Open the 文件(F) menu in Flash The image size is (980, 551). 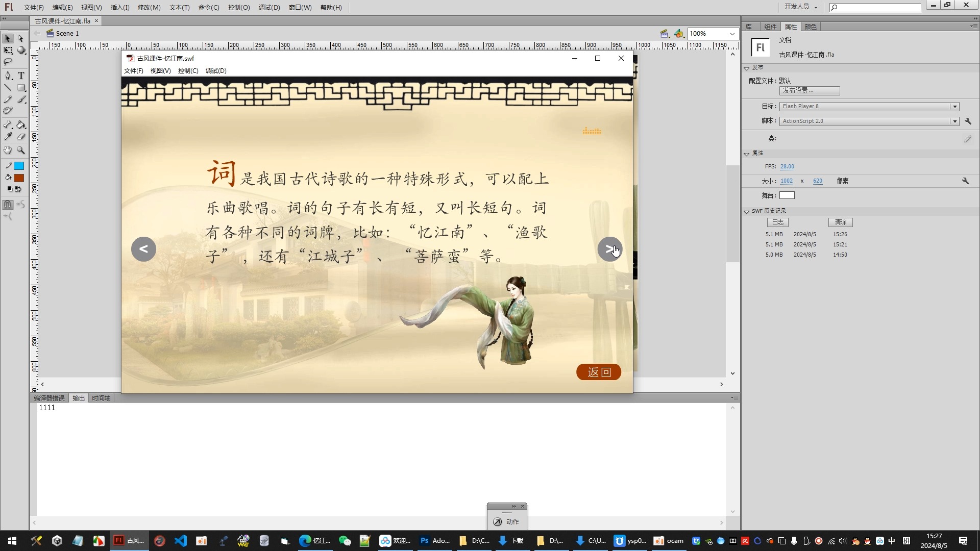[34, 8]
